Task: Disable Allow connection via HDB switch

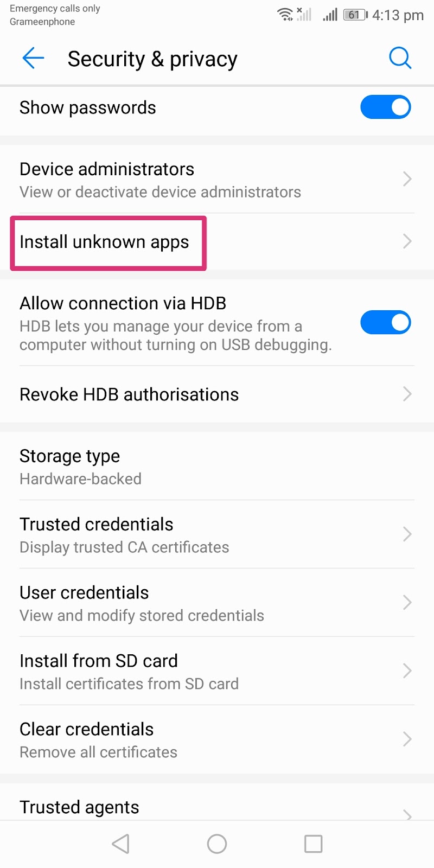Action: pyautogui.click(x=386, y=322)
